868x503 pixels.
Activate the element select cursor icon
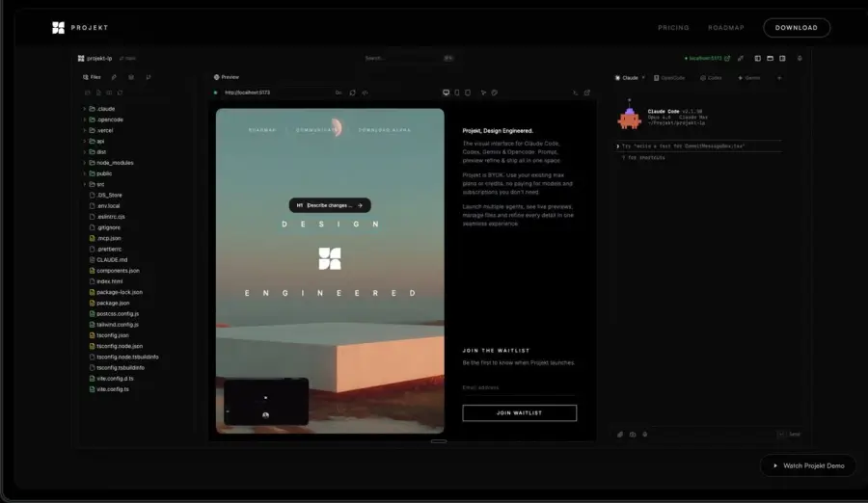pyautogui.click(x=483, y=93)
